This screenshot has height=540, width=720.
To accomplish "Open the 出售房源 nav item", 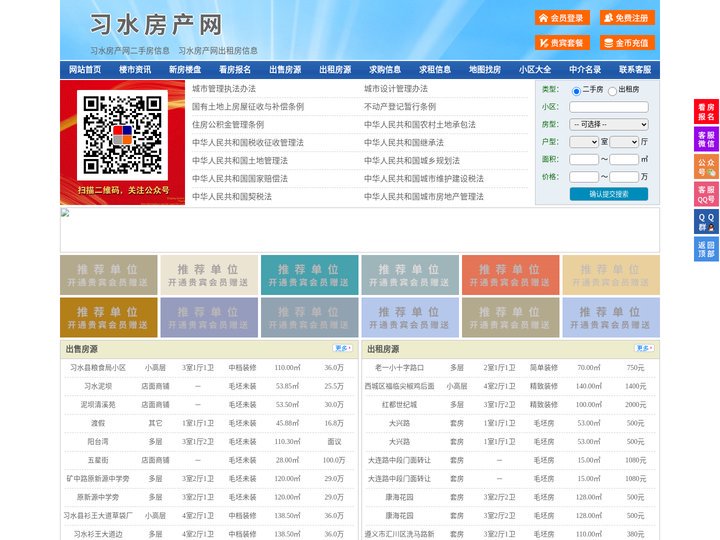I will [x=285, y=70].
